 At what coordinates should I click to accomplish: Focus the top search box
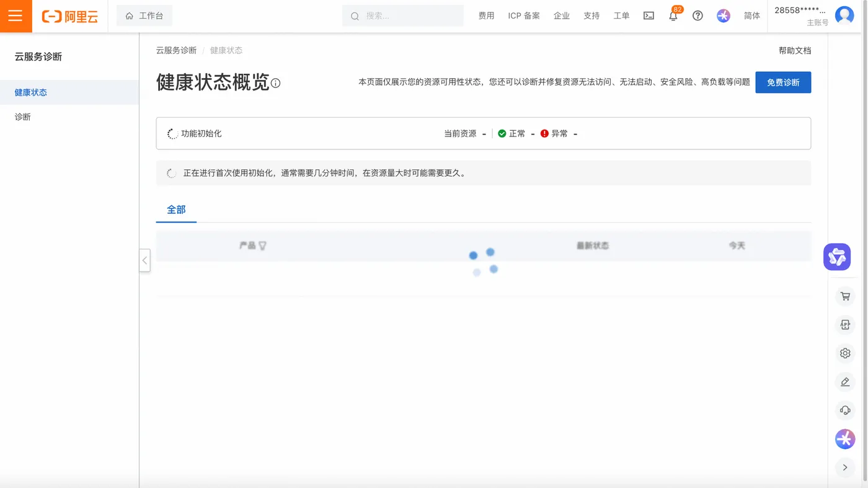(x=403, y=16)
